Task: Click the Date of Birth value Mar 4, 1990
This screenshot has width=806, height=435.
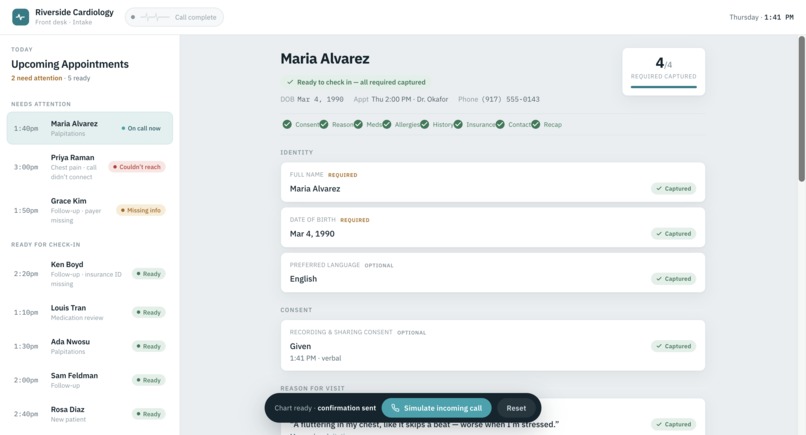Action: (x=312, y=233)
